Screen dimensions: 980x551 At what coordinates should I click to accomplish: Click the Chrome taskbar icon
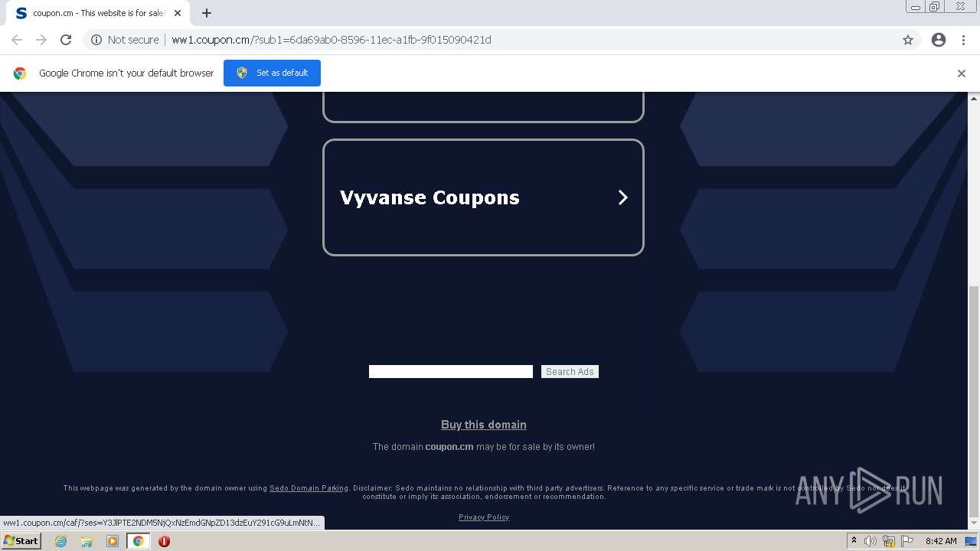click(x=139, y=541)
